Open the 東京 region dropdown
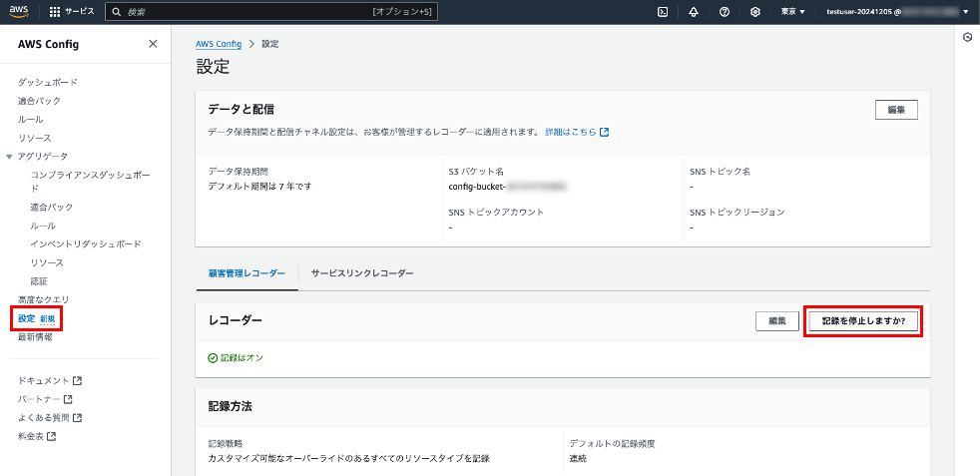Viewport: 980px width, 476px height. (x=792, y=12)
